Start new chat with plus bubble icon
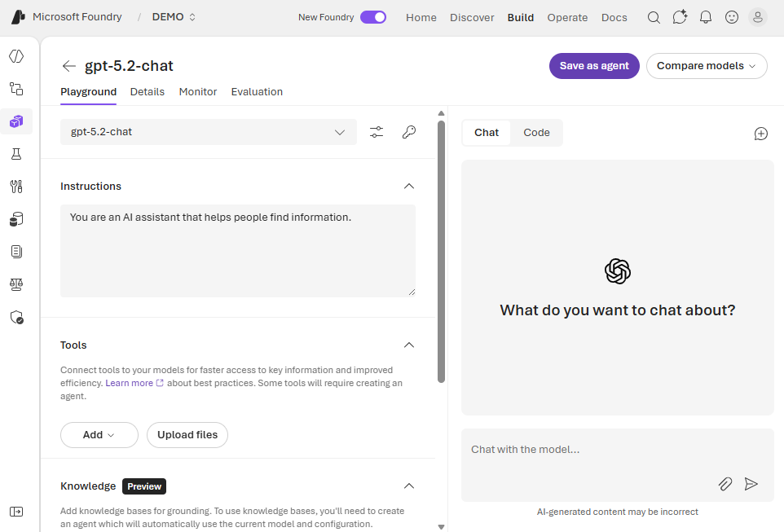Image resolution: width=784 pixels, height=532 pixels. pyautogui.click(x=761, y=134)
